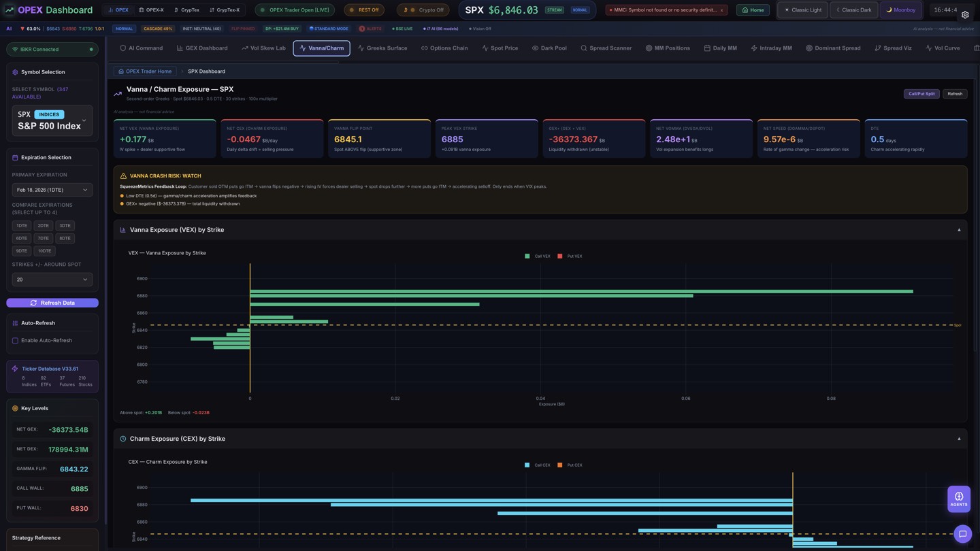
Task: Click the ALERTS indicator icon
Action: [x=362, y=29]
